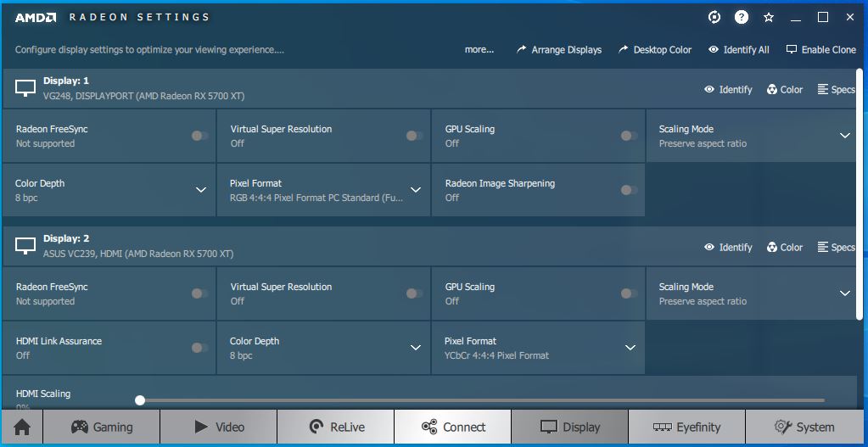Viewport: 868px width, 447px height.
Task: Expand Scaling Mode dropdown for Display 1
Action: [845, 136]
